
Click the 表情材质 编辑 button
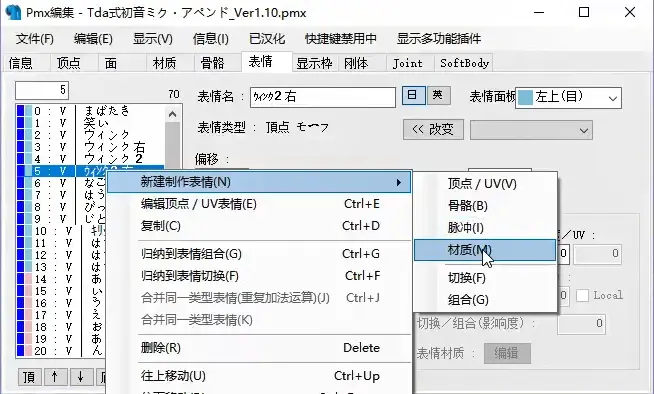[507, 353]
